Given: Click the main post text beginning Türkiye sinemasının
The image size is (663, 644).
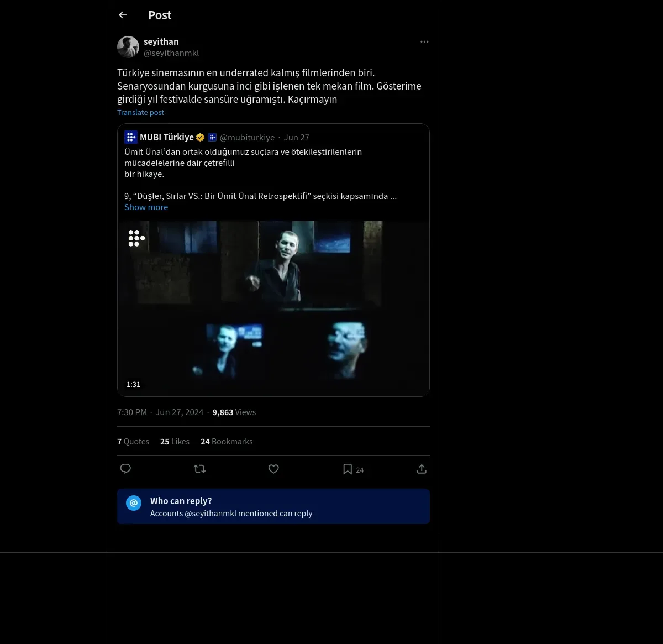Looking at the screenshot, I should click(x=269, y=86).
